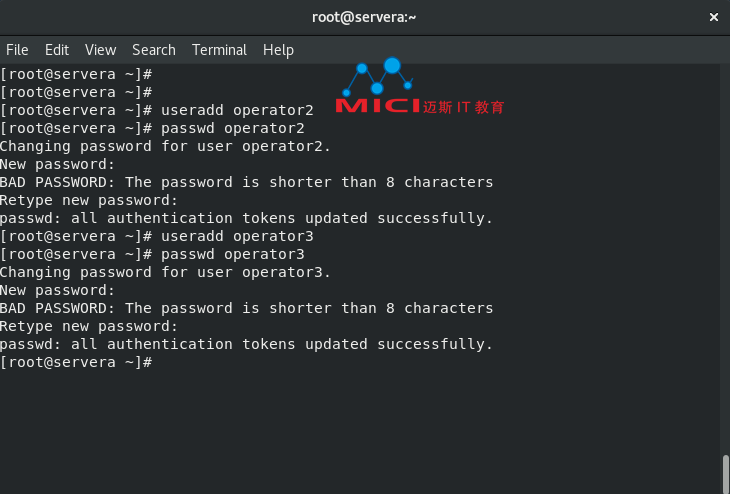Click the blue connected-dots logo graphic
This screenshot has width=730, height=494.
(x=378, y=76)
